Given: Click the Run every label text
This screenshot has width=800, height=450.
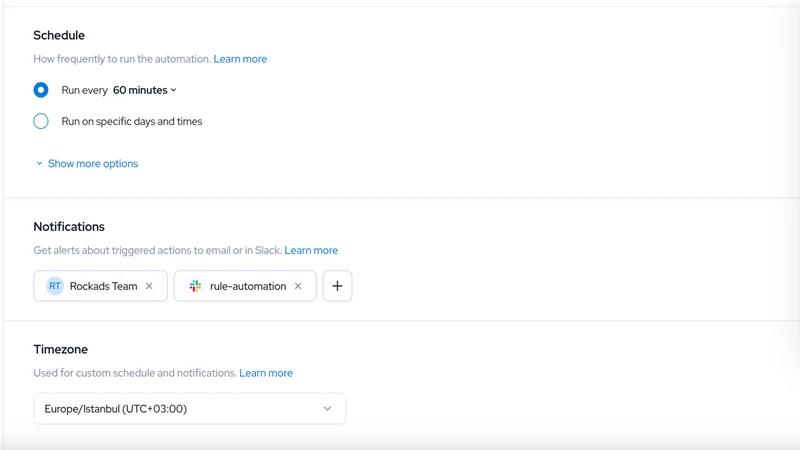Looking at the screenshot, I should tap(85, 90).
